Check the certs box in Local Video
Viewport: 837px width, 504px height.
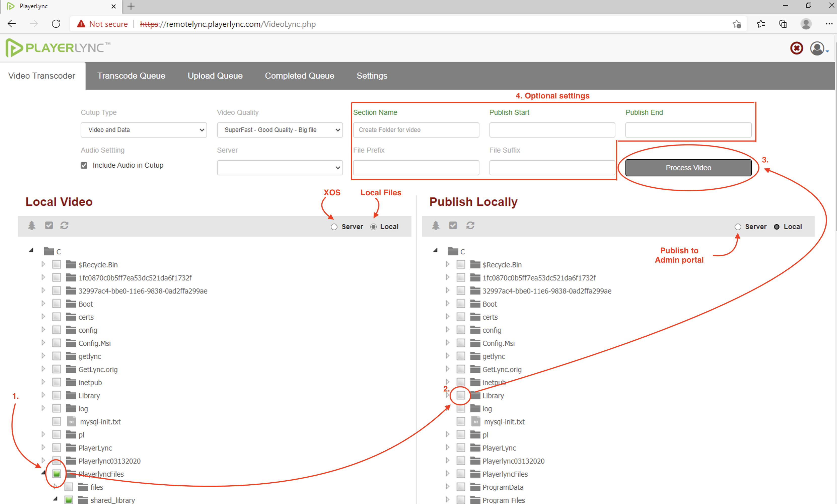pos(57,316)
